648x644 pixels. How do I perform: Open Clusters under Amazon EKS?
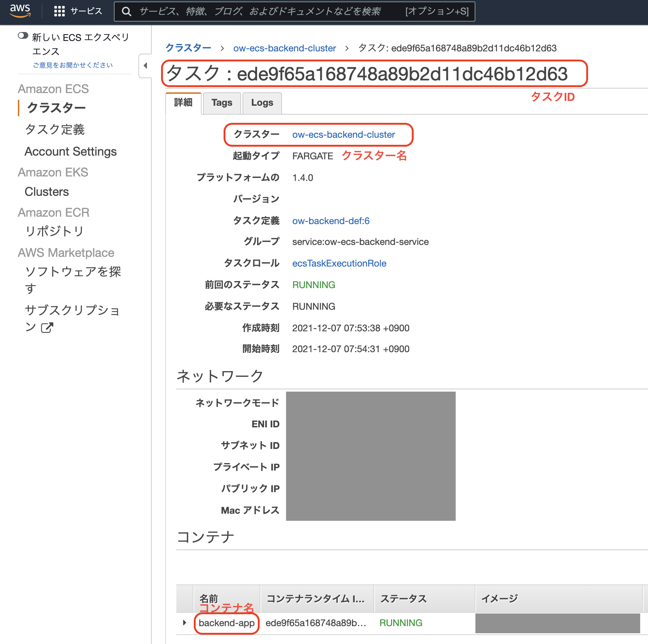[46, 191]
